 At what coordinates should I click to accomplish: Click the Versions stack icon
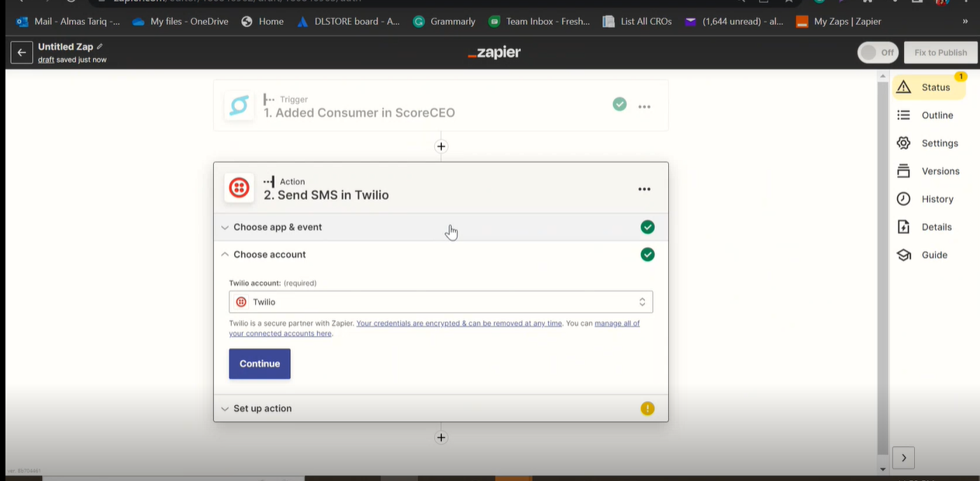point(903,171)
